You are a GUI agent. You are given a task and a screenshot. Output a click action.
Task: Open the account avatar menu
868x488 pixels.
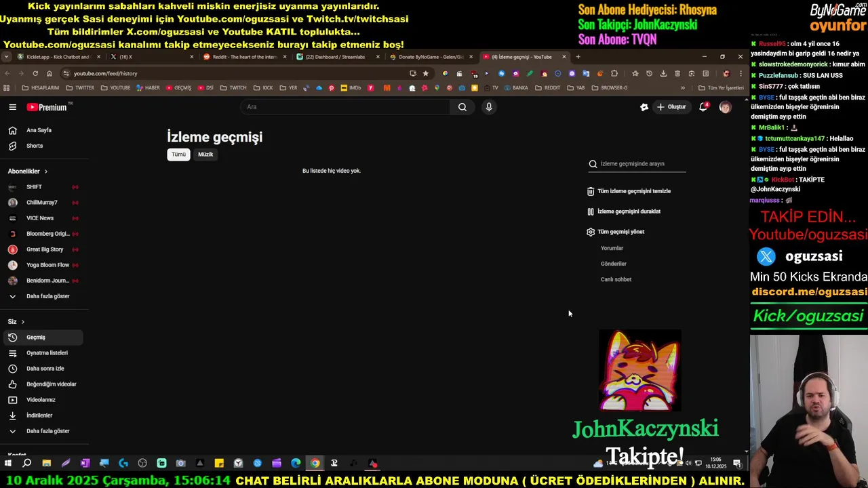(x=725, y=107)
